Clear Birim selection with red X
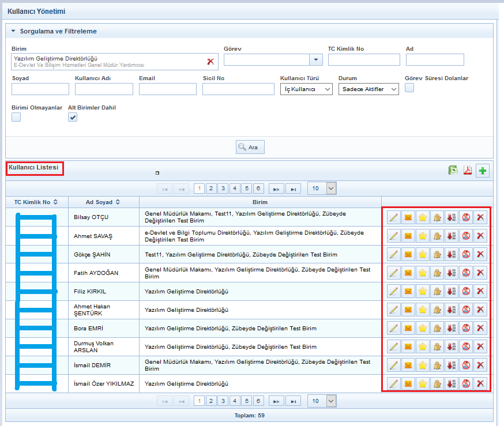The width and height of the screenshot is (504, 426). (x=210, y=61)
